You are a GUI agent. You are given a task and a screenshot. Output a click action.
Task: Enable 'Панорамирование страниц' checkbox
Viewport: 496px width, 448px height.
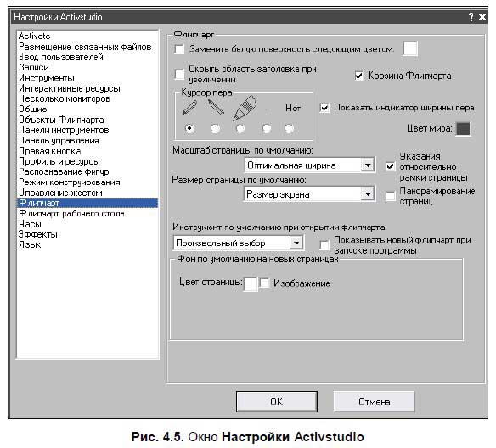click(391, 196)
